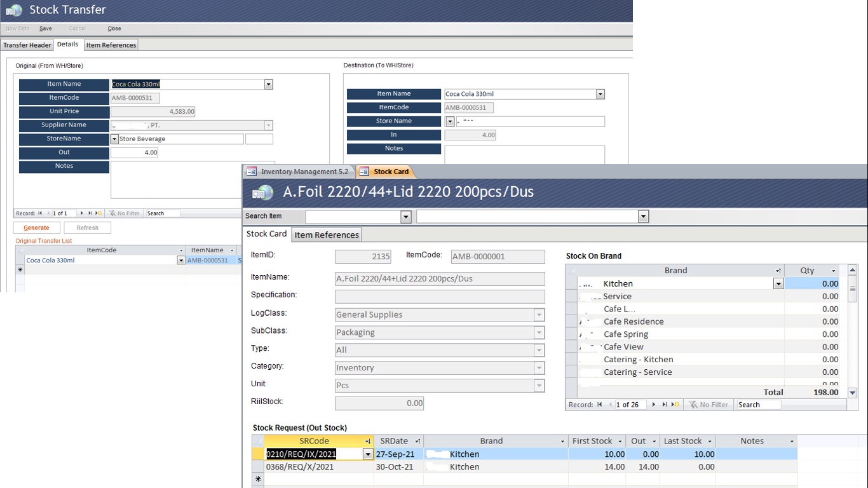Click the Stock Card header globe icon

click(x=262, y=193)
